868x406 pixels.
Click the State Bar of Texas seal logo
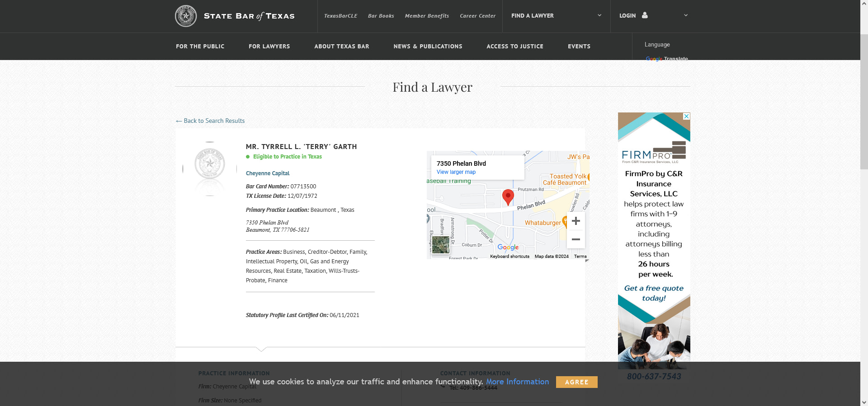186,16
